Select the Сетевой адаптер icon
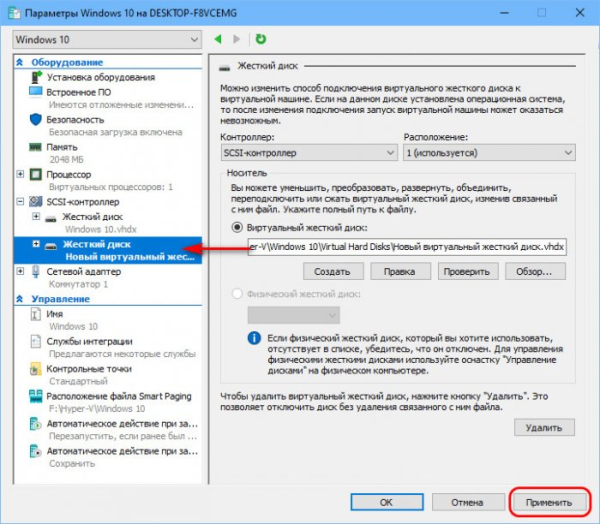Image resolution: width=600 pixels, height=524 pixels. [35, 270]
